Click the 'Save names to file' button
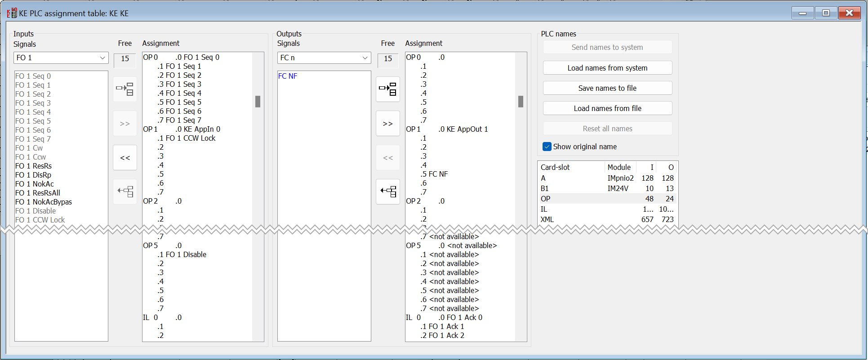The image size is (868, 360). [608, 88]
